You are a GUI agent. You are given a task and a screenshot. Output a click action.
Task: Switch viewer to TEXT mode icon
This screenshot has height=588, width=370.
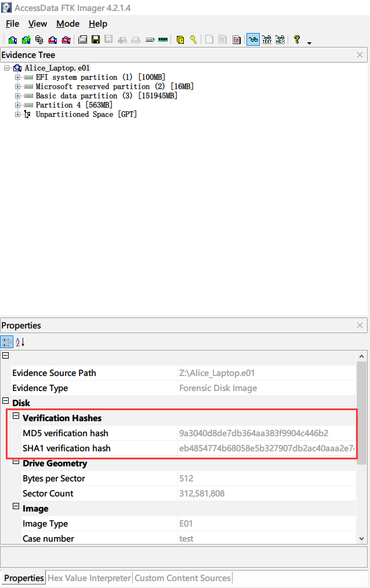[267, 39]
